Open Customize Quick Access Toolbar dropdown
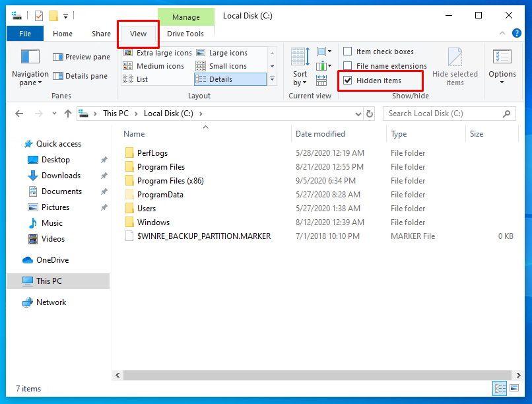 pyautogui.click(x=66, y=17)
